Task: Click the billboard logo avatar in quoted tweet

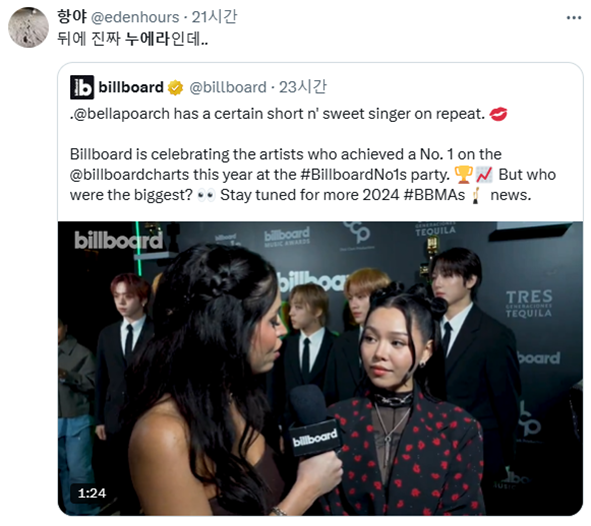Action: 82,87
